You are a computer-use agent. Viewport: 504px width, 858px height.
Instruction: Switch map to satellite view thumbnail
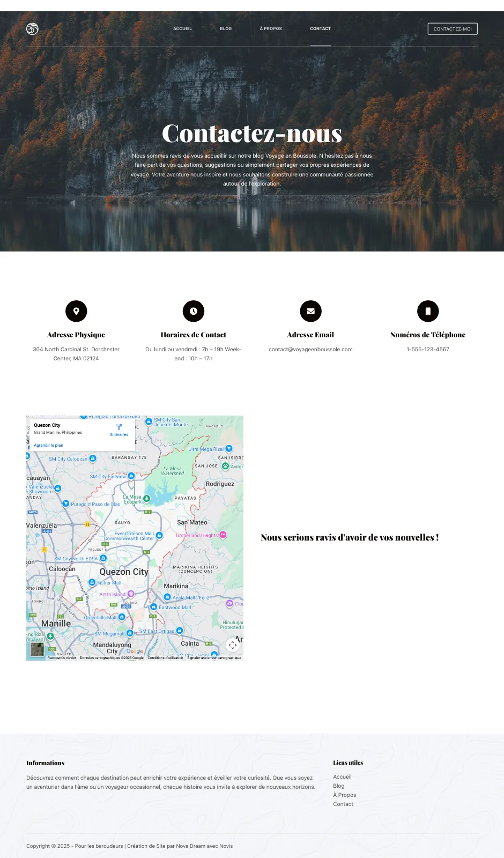(37, 649)
